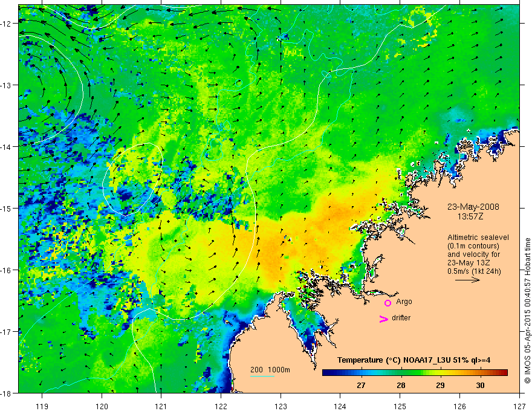This screenshot has width=532, height=411.
Task: Click the longitude axis label 121
Action: (161, 406)
